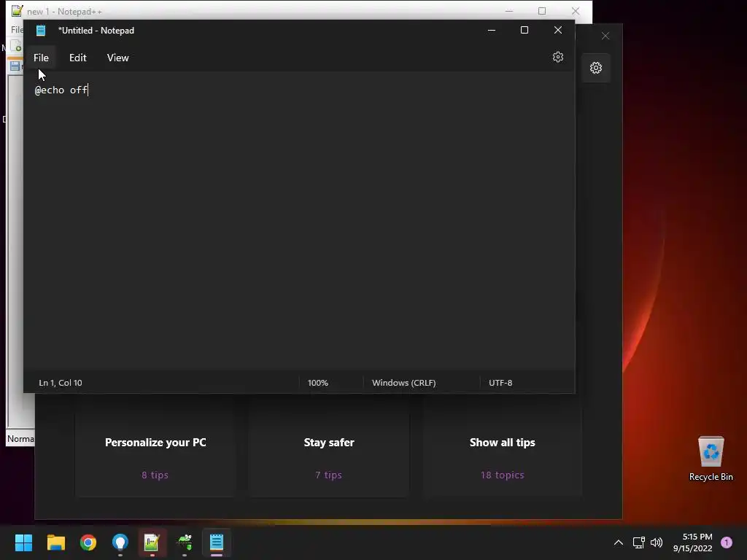Screen dimensions: 747x560
Task: Click the Notepad taskbar icon
Action: [x=217, y=542]
